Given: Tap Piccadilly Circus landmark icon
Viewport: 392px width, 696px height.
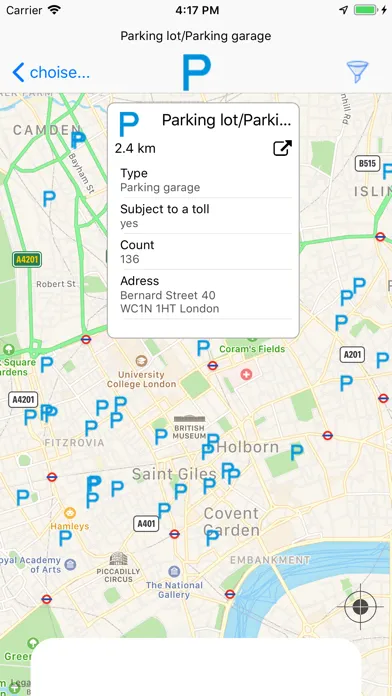Looking at the screenshot, I should click(x=118, y=559).
